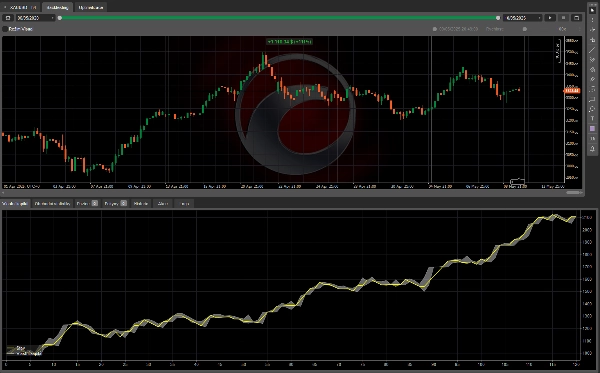
Task: Open the Log tab in bottom panel
Action: pos(184,204)
